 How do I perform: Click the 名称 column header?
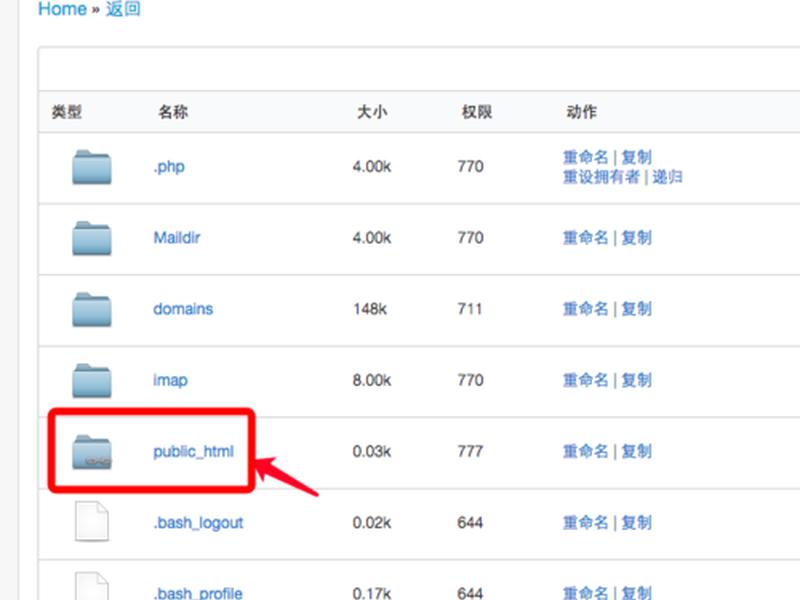click(x=173, y=112)
